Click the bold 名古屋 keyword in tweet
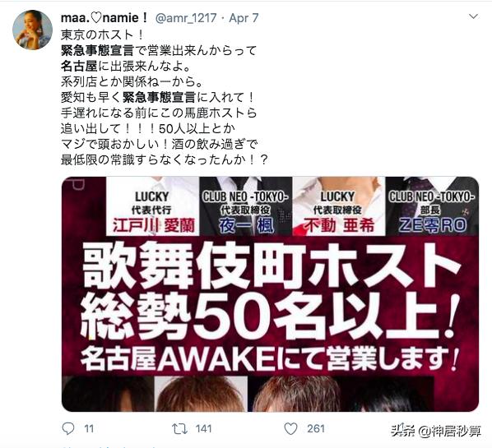 pos(79,66)
